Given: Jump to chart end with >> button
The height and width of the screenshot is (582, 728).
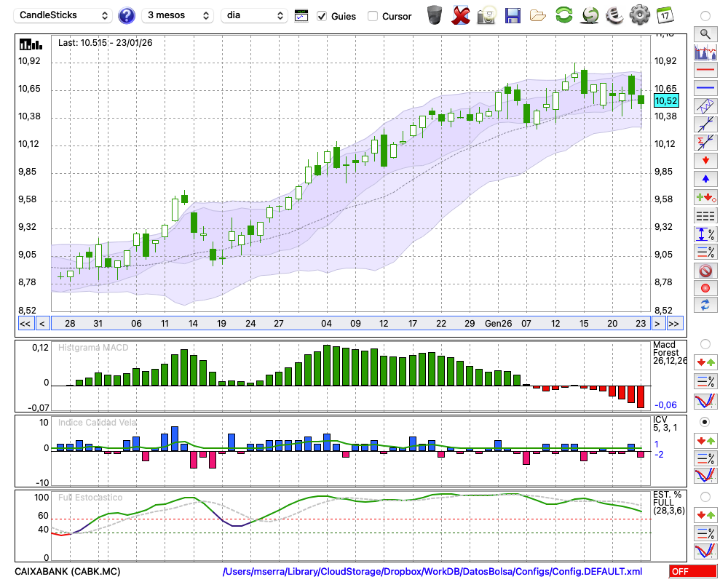Looking at the screenshot, I should (673, 324).
